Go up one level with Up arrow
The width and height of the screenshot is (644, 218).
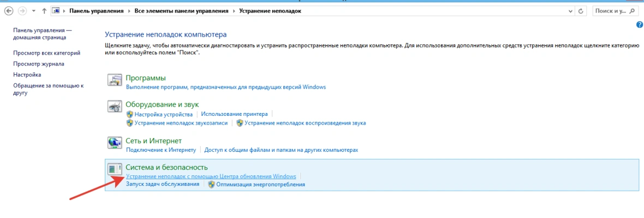[x=44, y=11]
